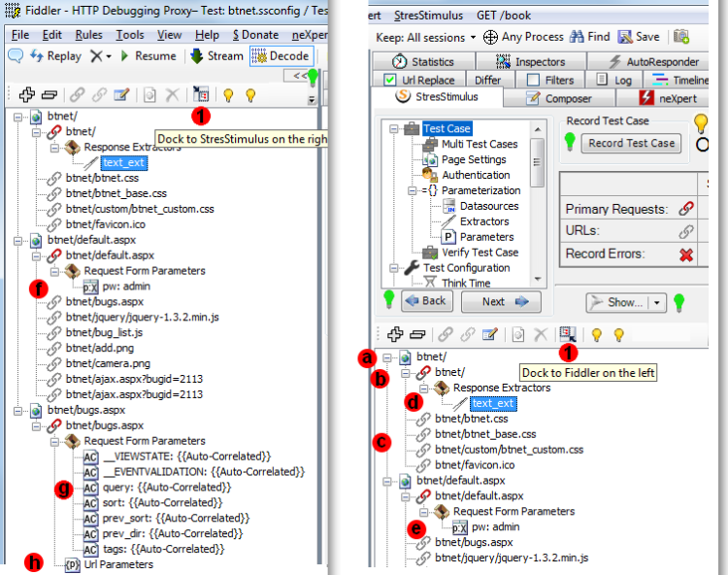The height and width of the screenshot is (575, 728).
Task: Select btnet/camera.png in left tree
Action: click(x=108, y=363)
